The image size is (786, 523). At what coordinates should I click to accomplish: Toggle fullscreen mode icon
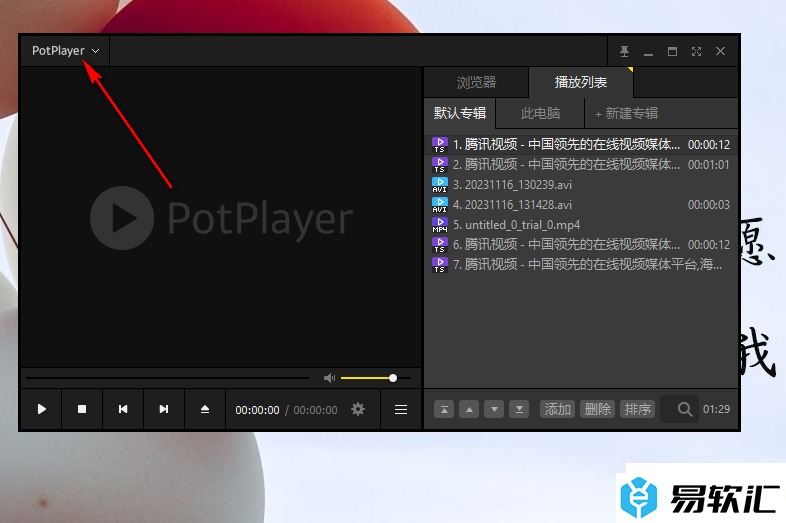click(696, 51)
